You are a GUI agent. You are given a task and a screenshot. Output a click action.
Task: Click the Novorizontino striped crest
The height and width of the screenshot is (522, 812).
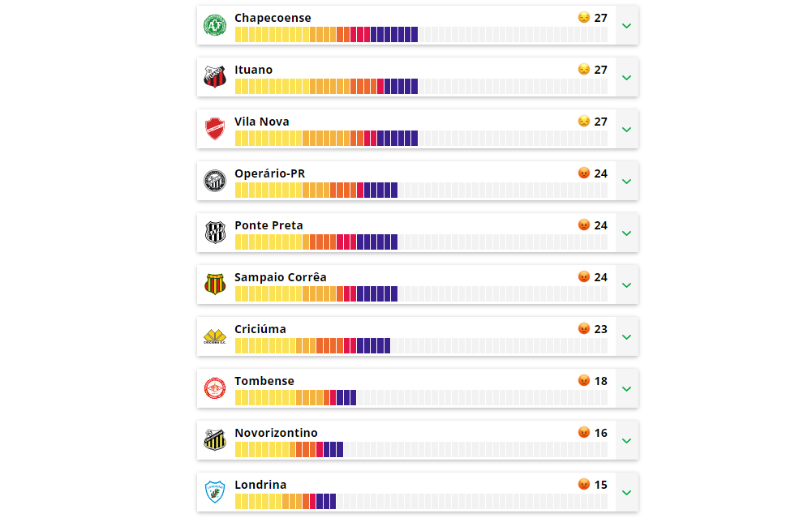coord(215,440)
